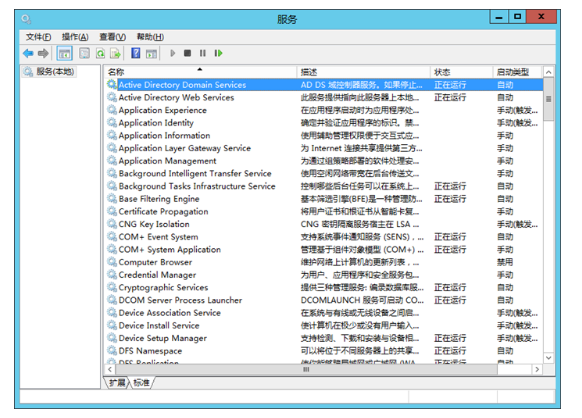Switch to the 扩展 tab
The width and height of the screenshot is (582, 418).
click(x=117, y=383)
